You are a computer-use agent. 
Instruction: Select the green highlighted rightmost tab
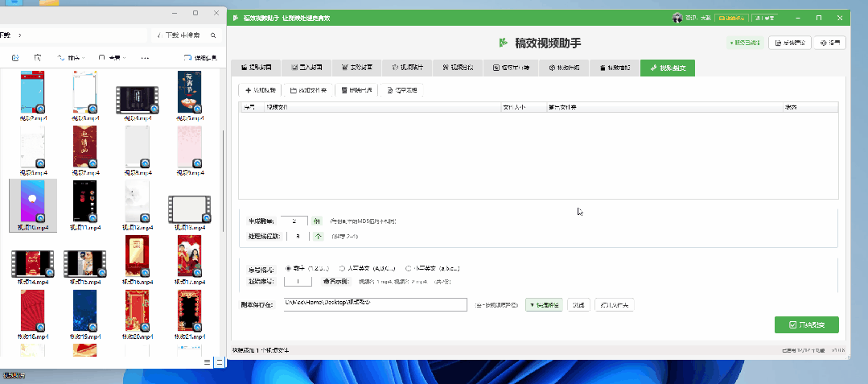(667, 68)
